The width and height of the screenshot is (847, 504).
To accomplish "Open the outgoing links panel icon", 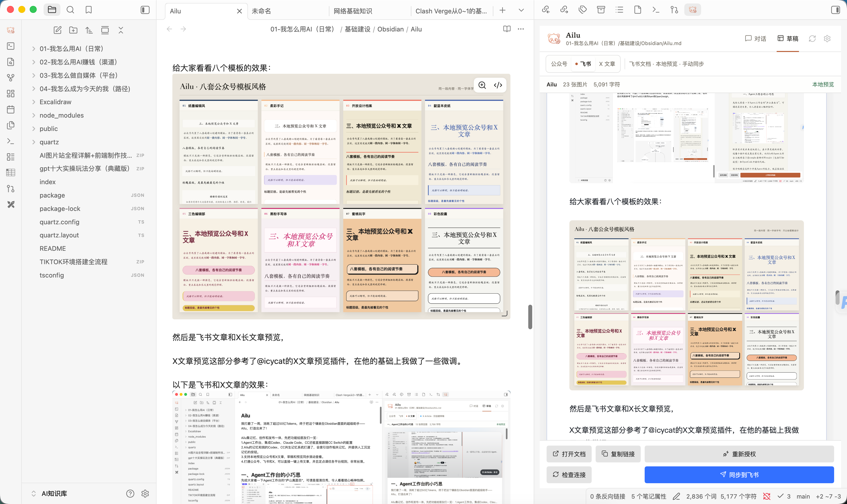I will click(564, 10).
